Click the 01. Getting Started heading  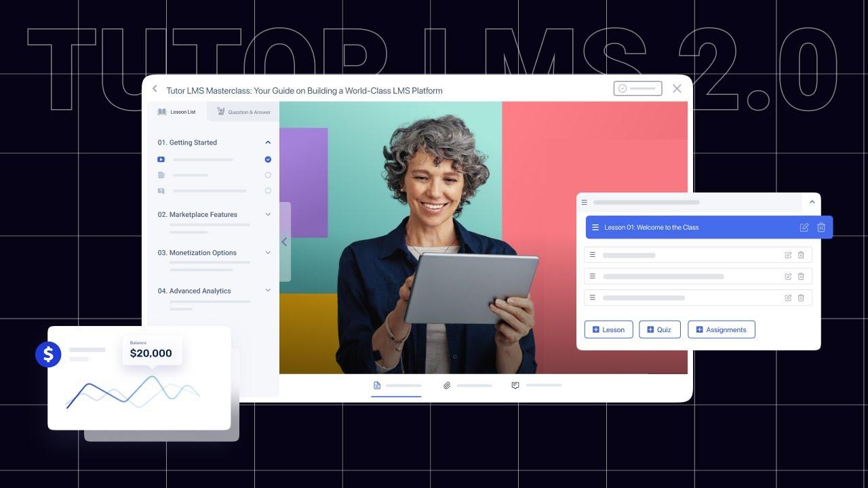[x=187, y=142]
